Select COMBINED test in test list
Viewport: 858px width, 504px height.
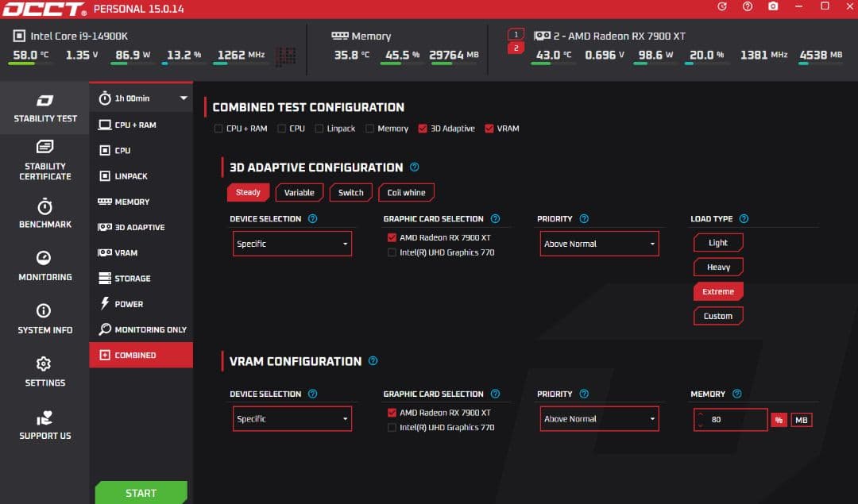click(141, 356)
